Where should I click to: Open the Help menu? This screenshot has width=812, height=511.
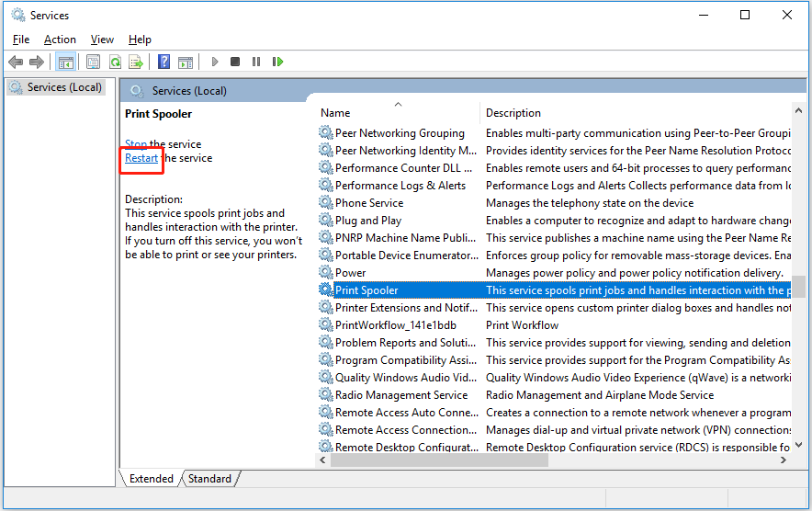pos(140,40)
